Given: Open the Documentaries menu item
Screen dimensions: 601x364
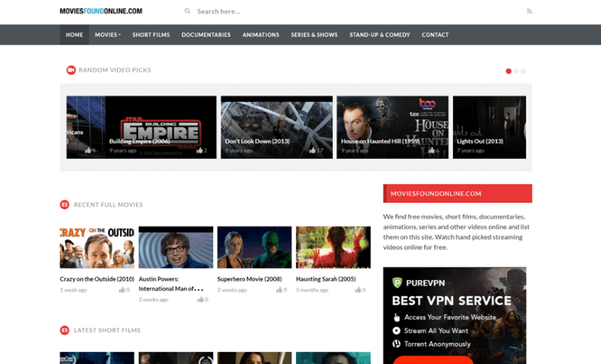Looking at the screenshot, I should pyautogui.click(x=206, y=35).
